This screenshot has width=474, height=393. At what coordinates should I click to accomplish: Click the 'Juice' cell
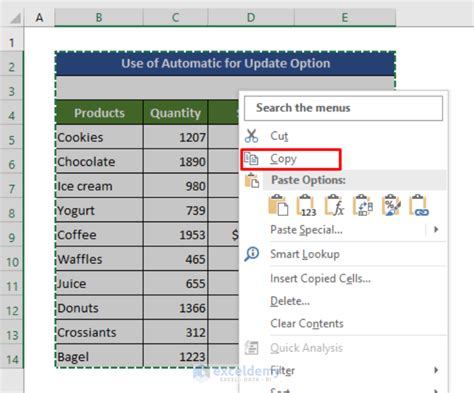pyautogui.click(x=99, y=283)
